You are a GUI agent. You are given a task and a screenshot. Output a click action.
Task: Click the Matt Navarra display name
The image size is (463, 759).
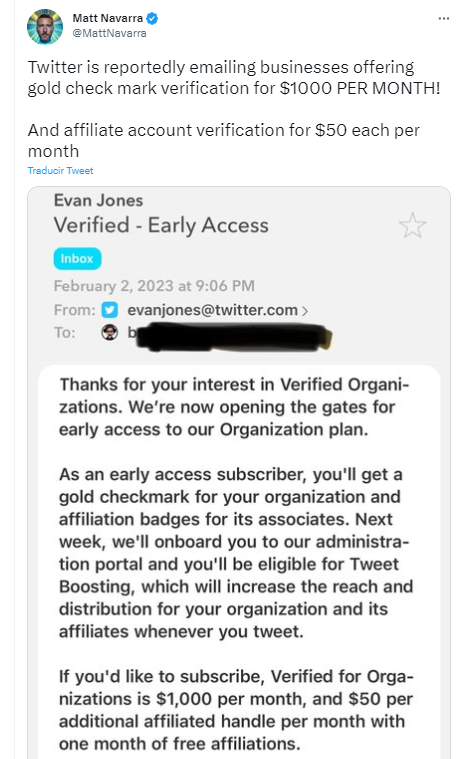click(x=107, y=18)
